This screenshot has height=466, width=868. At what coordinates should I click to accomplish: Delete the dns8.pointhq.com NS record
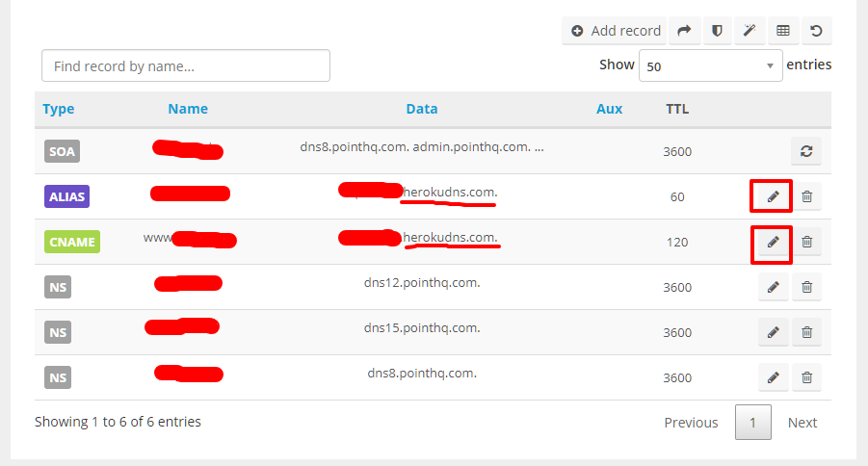tap(806, 378)
